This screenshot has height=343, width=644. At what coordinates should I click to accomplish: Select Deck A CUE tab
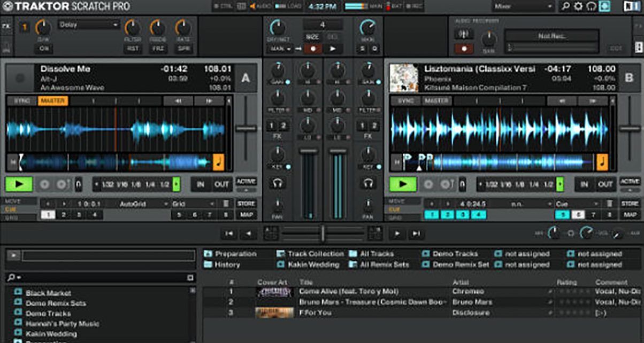pos(19,209)
